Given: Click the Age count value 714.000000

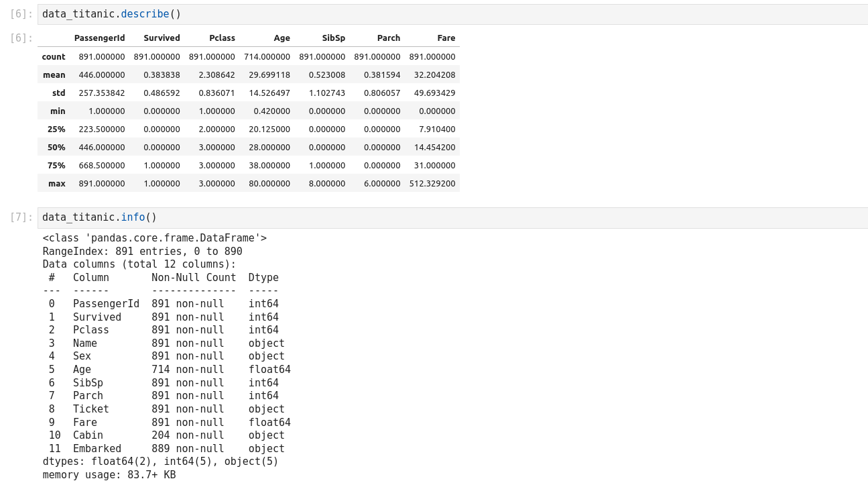Looking at the screenshot, I should pyautogui.click(x=267, y=57).
